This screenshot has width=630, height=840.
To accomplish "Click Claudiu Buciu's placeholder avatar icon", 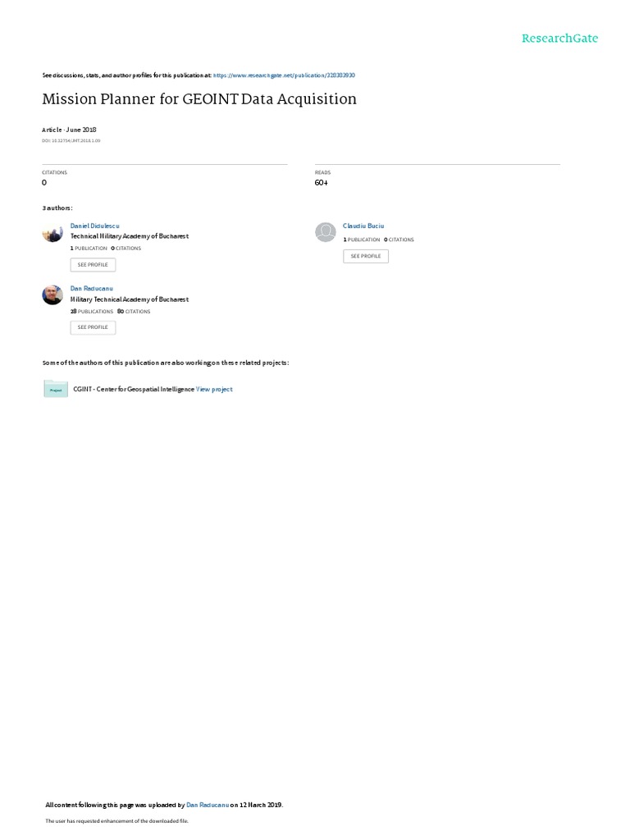I will coord(325,232).
